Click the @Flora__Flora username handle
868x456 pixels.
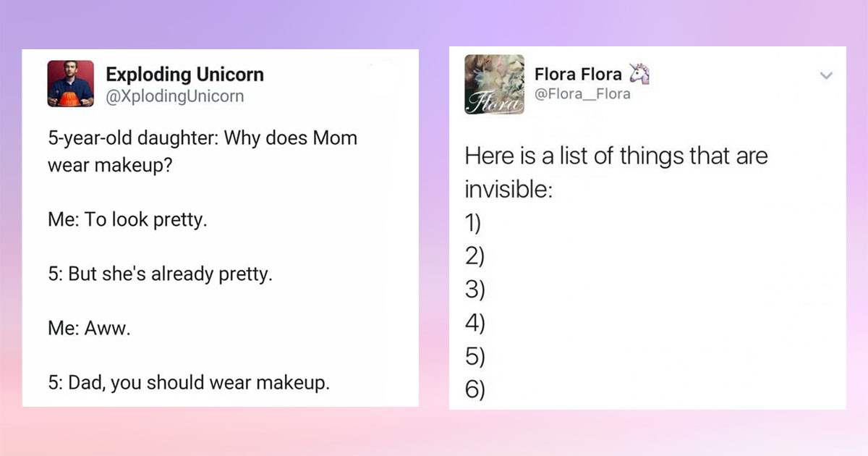tap(582, 93)
